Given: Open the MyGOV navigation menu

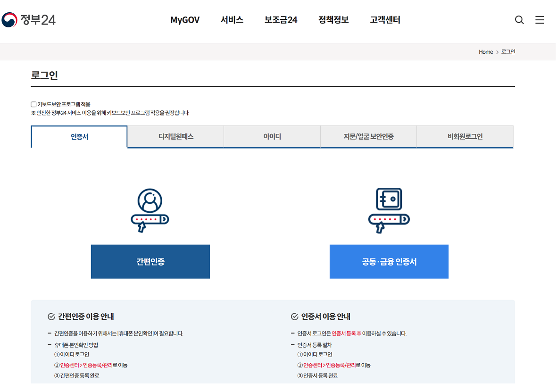Looking at the screenshot, I should (185, 20).
